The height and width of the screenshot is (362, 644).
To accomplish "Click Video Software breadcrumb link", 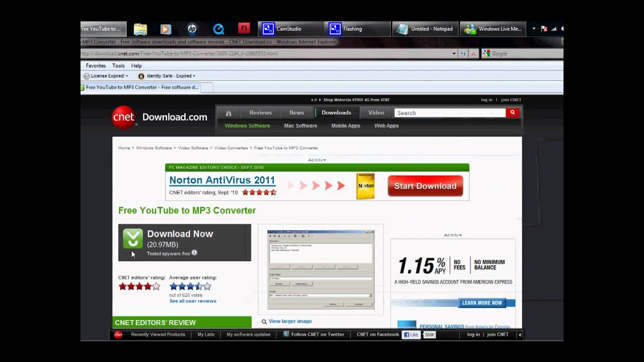I will click(x=193, y=148).
